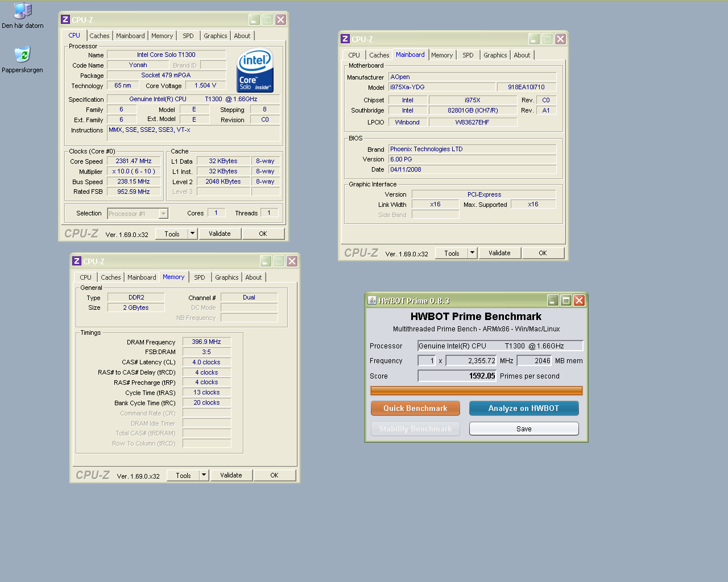This screenshot has height=582, width=728.
Task: Click OK button in Mainboard window
Action: click(x=543, y=253)
